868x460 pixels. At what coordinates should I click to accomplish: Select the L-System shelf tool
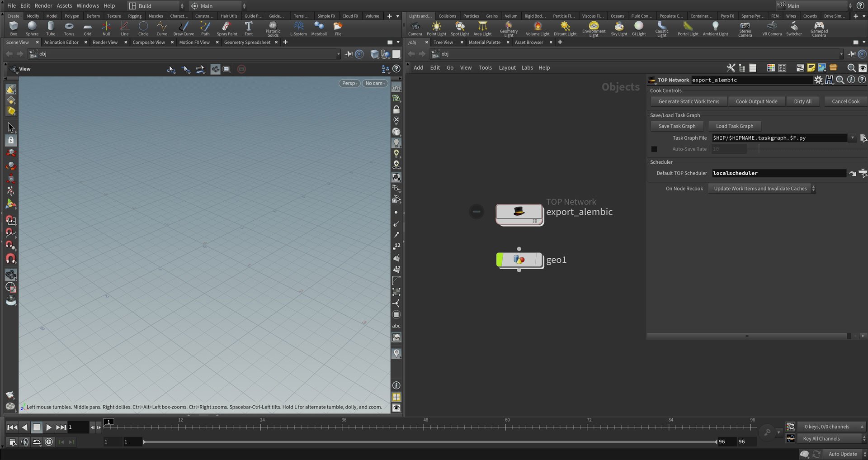pyautogui.click(x=298, y=28)
